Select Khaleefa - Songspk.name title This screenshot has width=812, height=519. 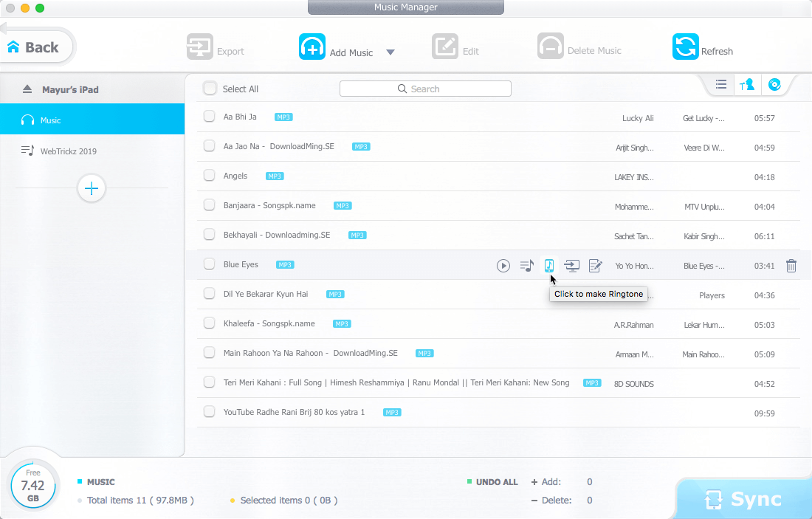[269, 323]
